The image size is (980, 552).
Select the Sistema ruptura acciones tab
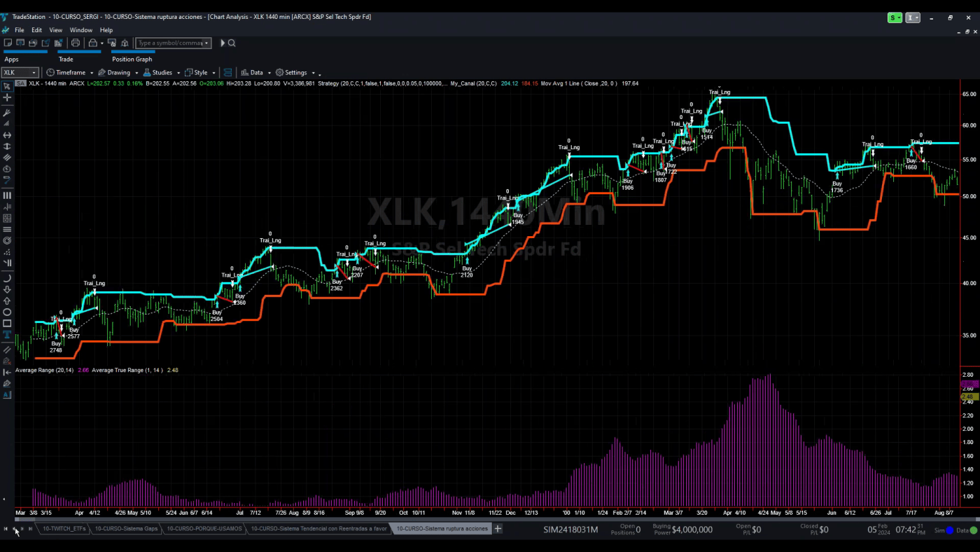click(x=442, y=529)
